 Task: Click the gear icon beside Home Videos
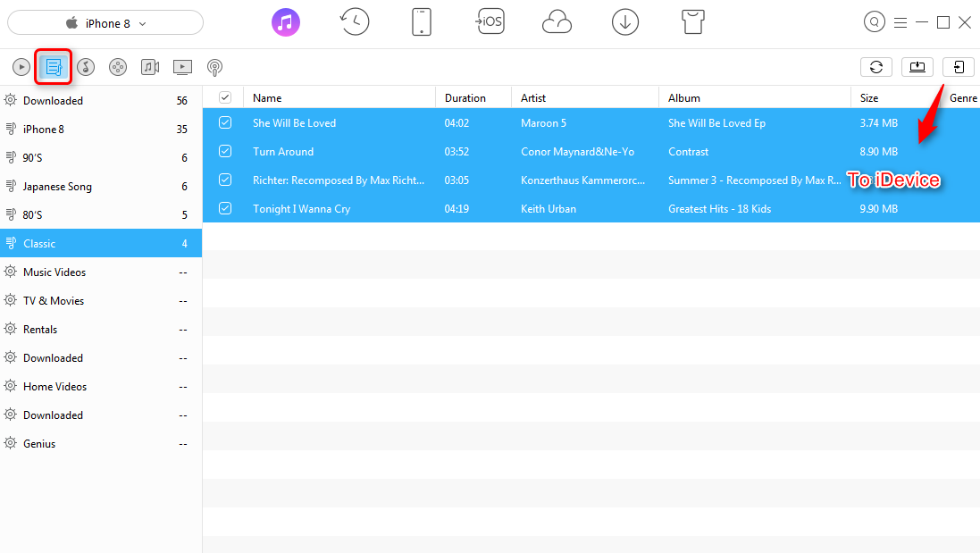(11, 386)
